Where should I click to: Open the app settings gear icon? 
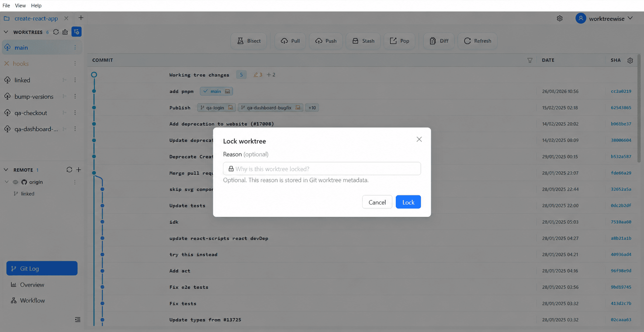(x=560, y=18)
